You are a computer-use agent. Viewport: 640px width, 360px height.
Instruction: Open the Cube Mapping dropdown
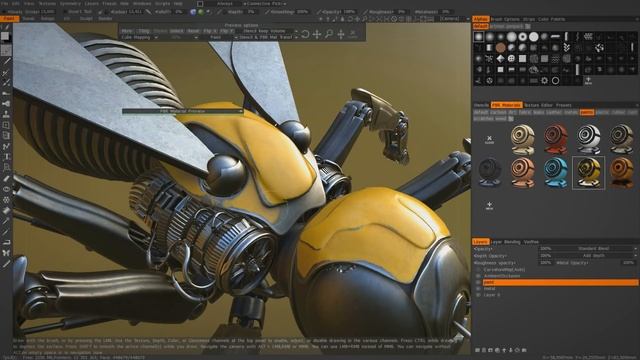coord(139,37)
